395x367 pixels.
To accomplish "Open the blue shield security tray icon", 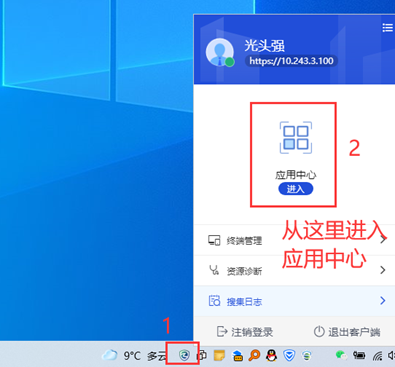I will [x=289, y=355].
